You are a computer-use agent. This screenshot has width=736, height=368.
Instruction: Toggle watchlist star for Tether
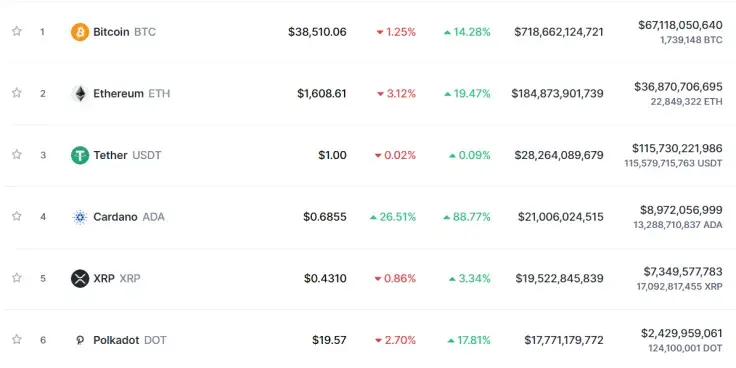pos(17,154)
